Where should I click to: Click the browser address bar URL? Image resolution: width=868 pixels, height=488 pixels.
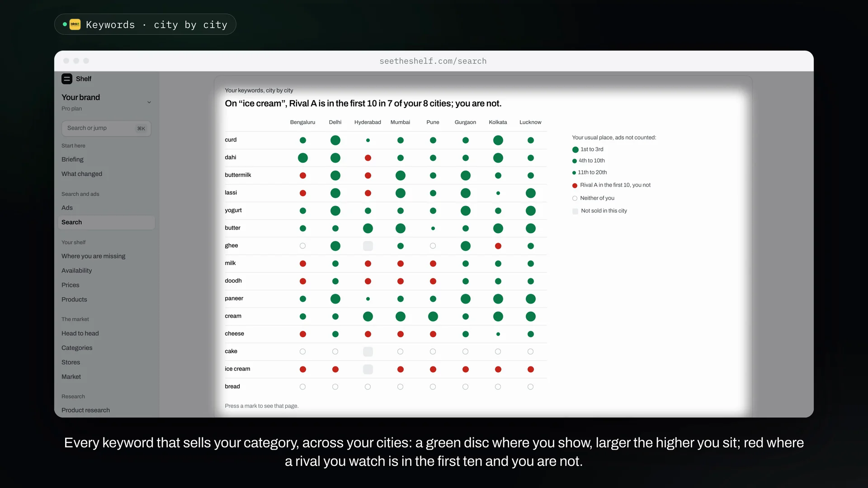point(433,61)
